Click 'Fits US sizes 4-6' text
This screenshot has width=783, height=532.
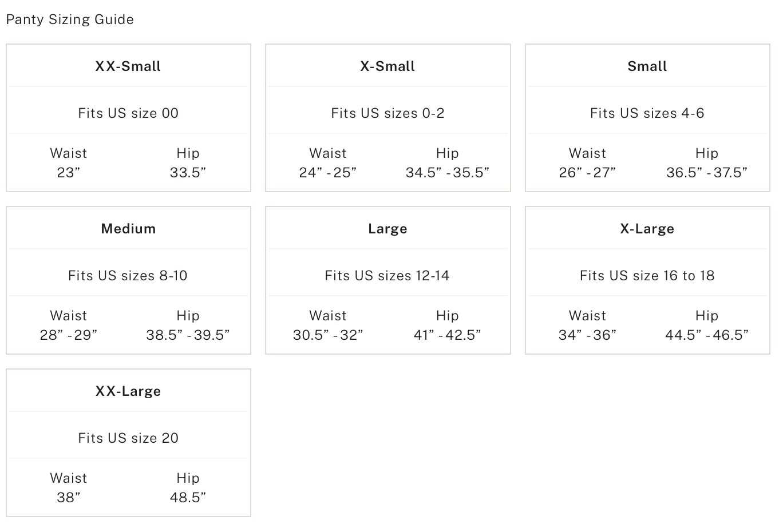click(647, 113)
